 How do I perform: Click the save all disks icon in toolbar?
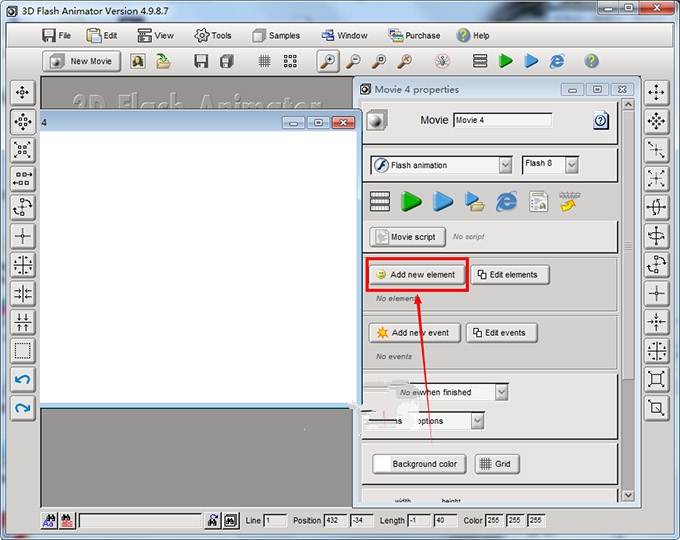point(226,61)
